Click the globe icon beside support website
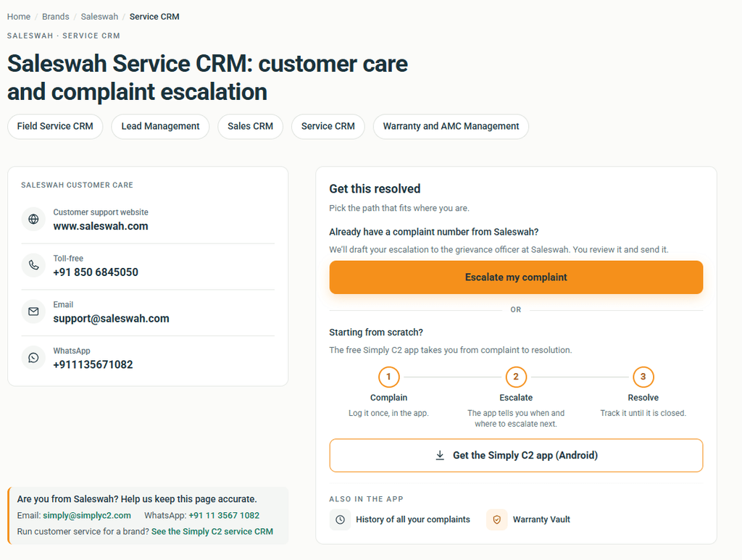Viewport: 742px width, 560px height. point(33,219)
